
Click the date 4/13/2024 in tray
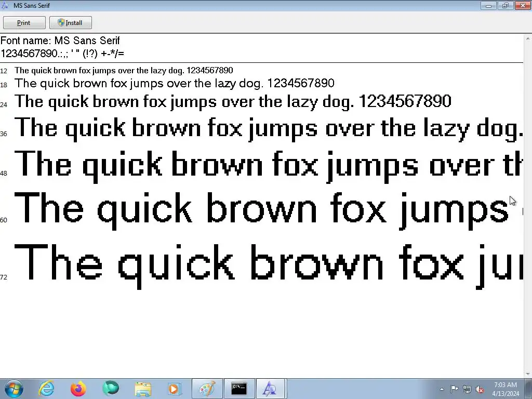pos(506,394)
